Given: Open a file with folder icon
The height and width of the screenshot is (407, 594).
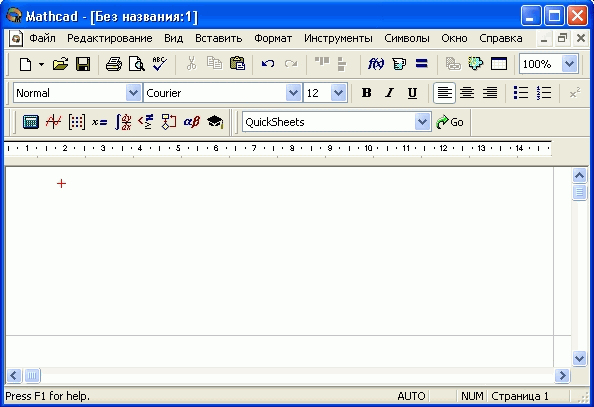Looking at the screenshot, I should (x=60, y=64).
